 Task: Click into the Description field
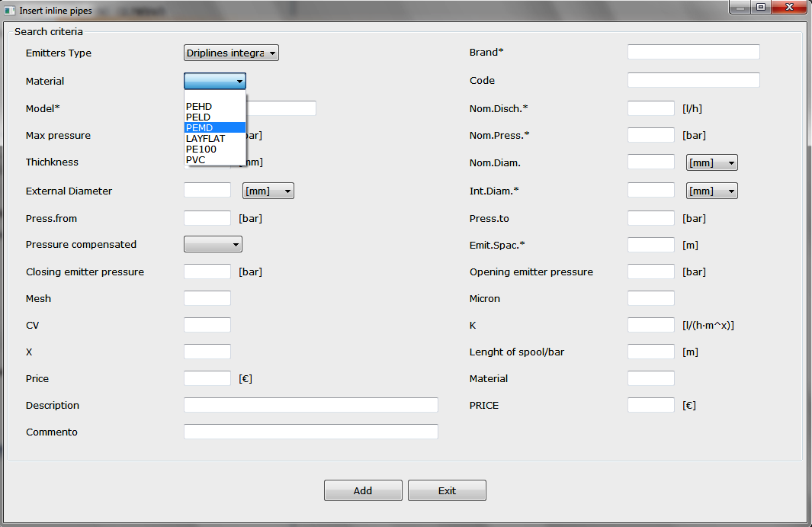(310, 405)
